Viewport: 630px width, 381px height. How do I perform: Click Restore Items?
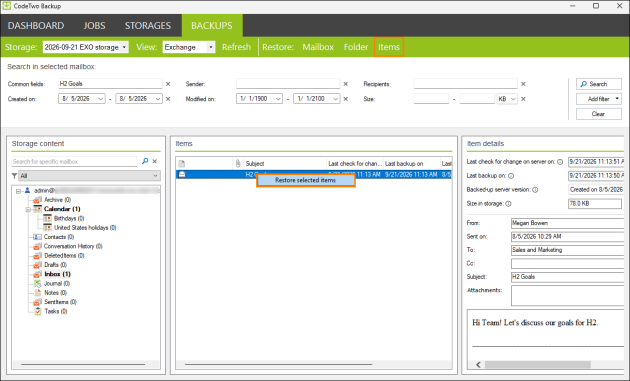389,47
